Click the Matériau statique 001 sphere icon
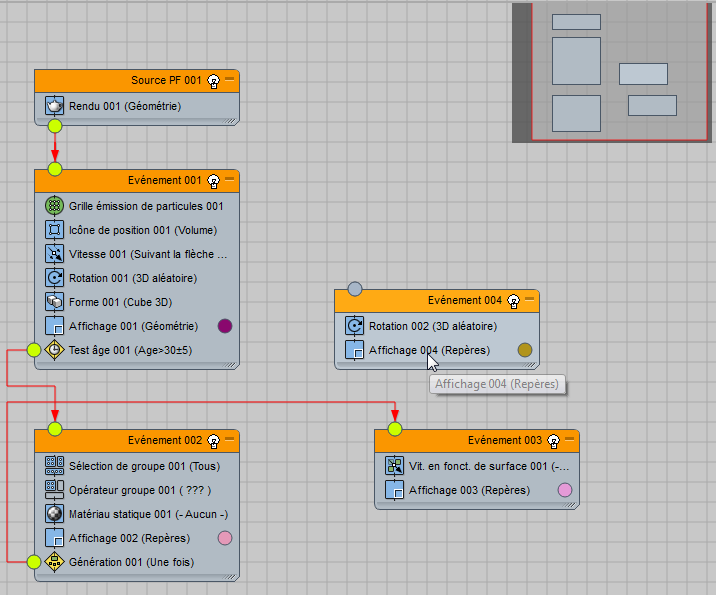Image resolution: width=716 pixels, height=595 pixels. click(54, 514)
